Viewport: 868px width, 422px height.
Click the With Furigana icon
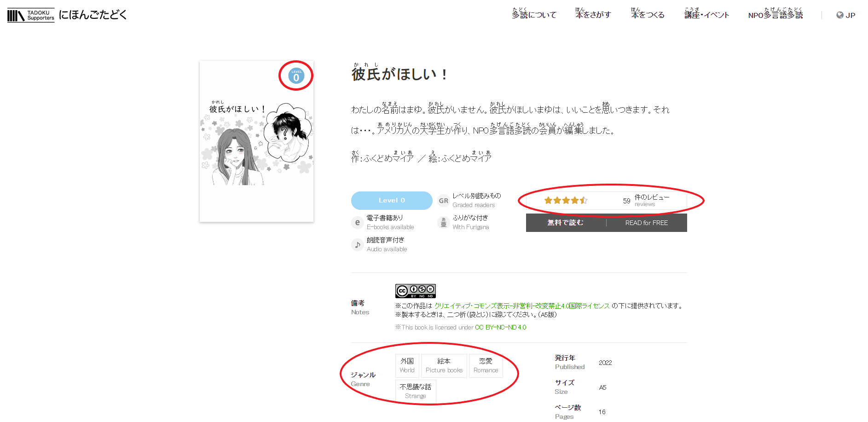[443, 223]
